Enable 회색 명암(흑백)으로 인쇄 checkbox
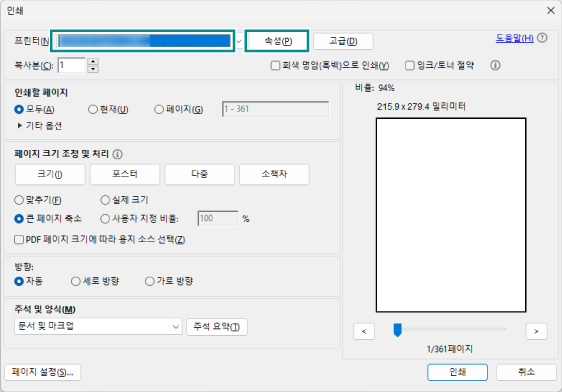This screenshot has height=392, width=562. pyautogui.click(x=275, y=66)
